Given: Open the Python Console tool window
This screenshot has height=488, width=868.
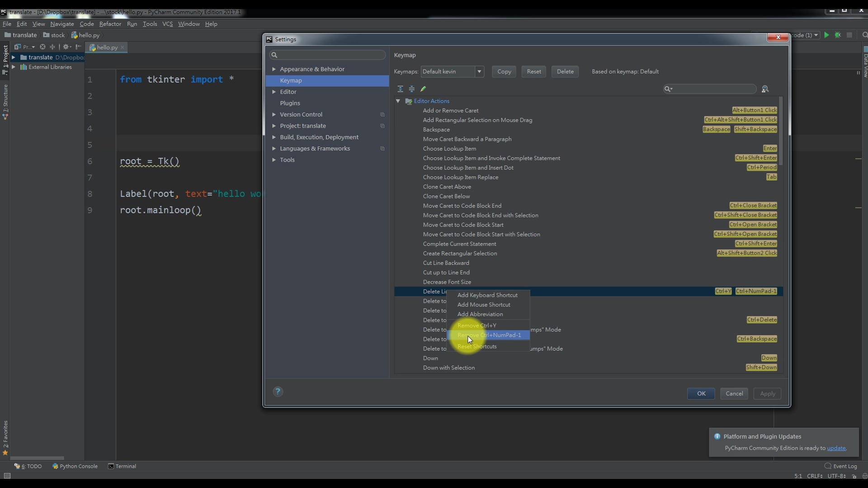Looking at the screenshot, I should coord(75,466).
